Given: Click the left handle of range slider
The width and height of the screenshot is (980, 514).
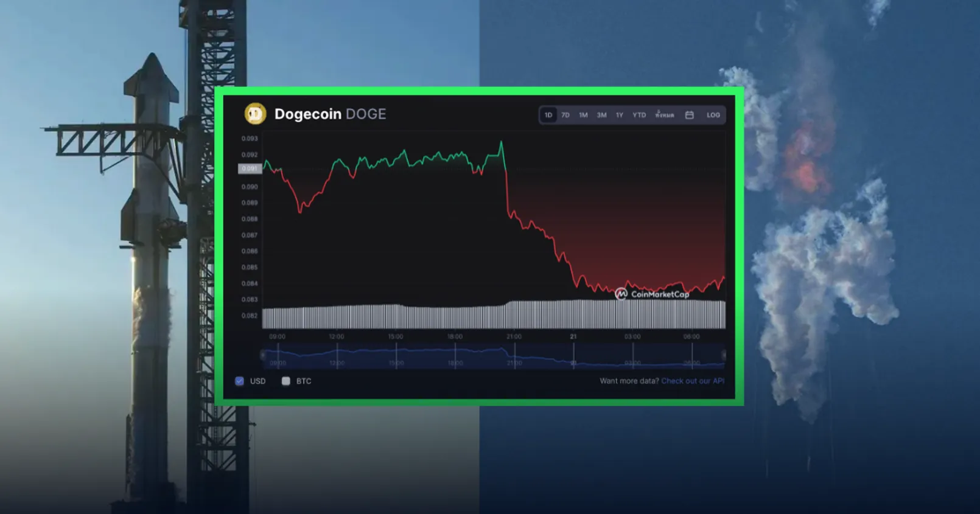Looking at the screenshot, I should point(263,355).
